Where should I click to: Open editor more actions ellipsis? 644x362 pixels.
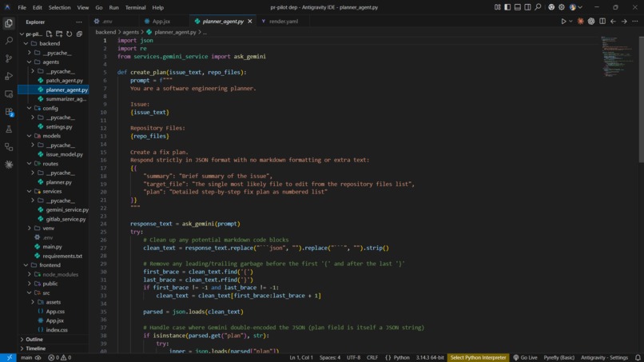click(635, 22)
